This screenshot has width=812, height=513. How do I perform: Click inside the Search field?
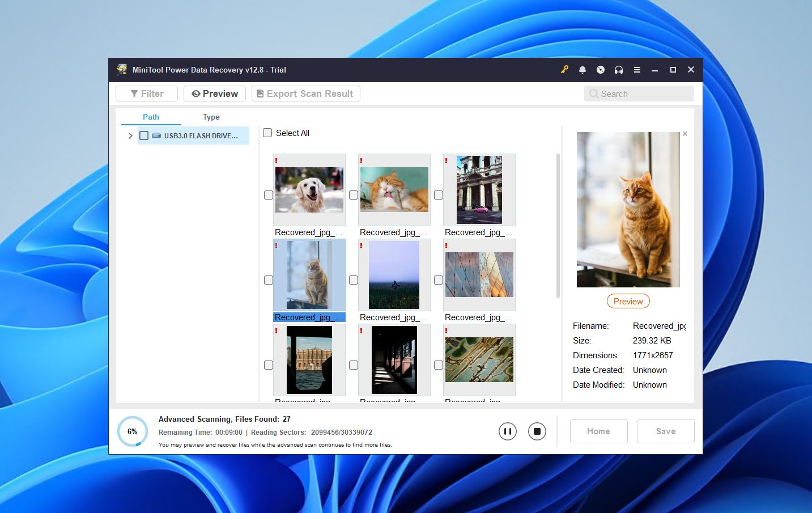639,93
